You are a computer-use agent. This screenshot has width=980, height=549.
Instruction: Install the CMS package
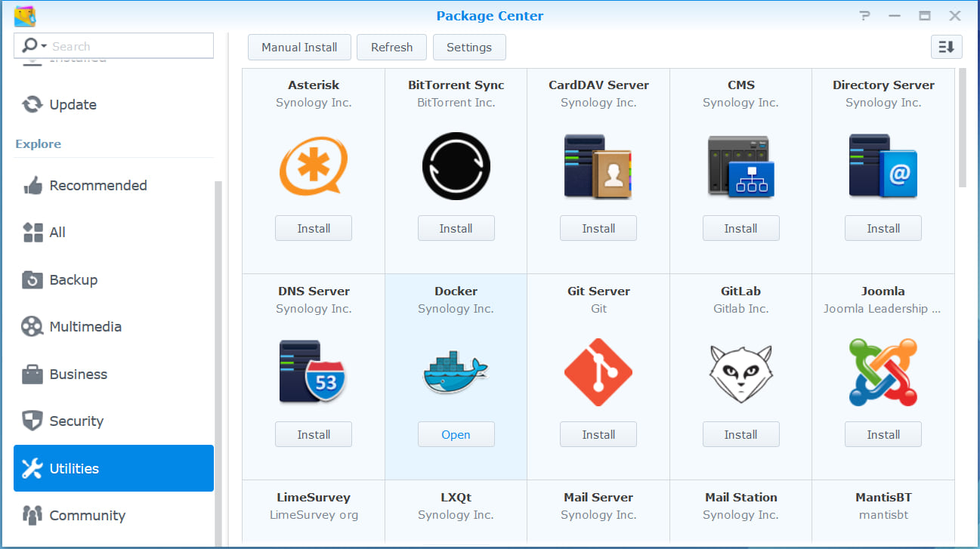click(x=740, y=228)
